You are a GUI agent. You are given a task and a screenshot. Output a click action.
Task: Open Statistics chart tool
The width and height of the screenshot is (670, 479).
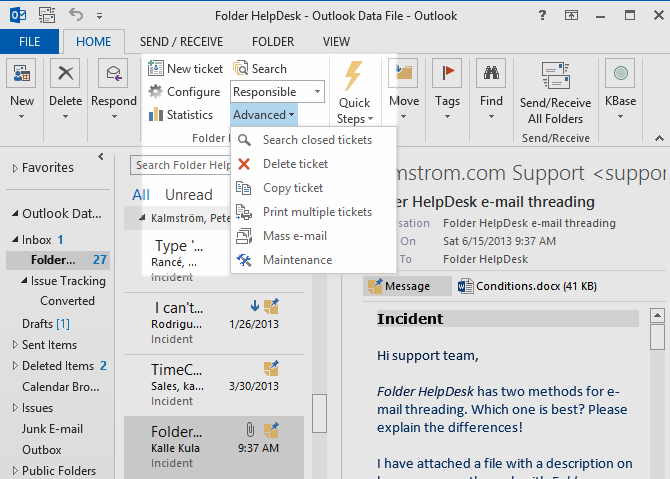point(180,115)
